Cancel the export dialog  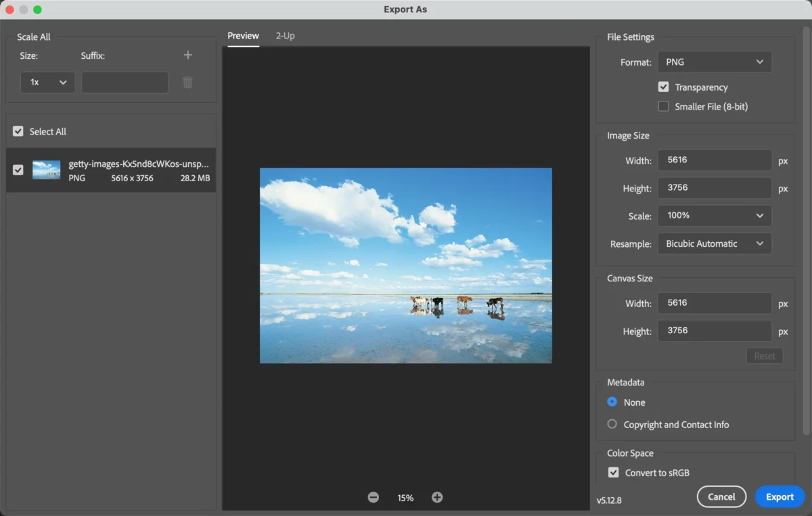pyautogui.click(x=721, y=496)
